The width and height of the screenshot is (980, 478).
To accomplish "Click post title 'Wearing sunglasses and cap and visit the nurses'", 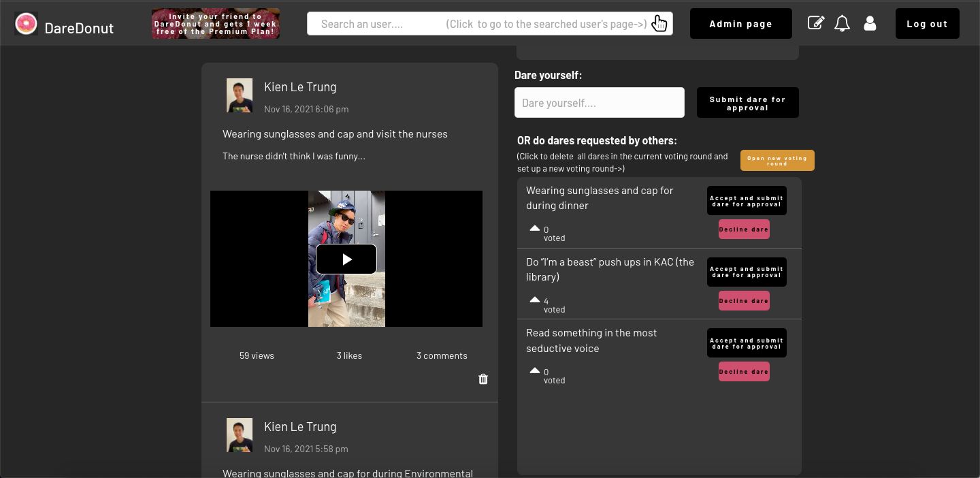I will (x=335, y=134).
